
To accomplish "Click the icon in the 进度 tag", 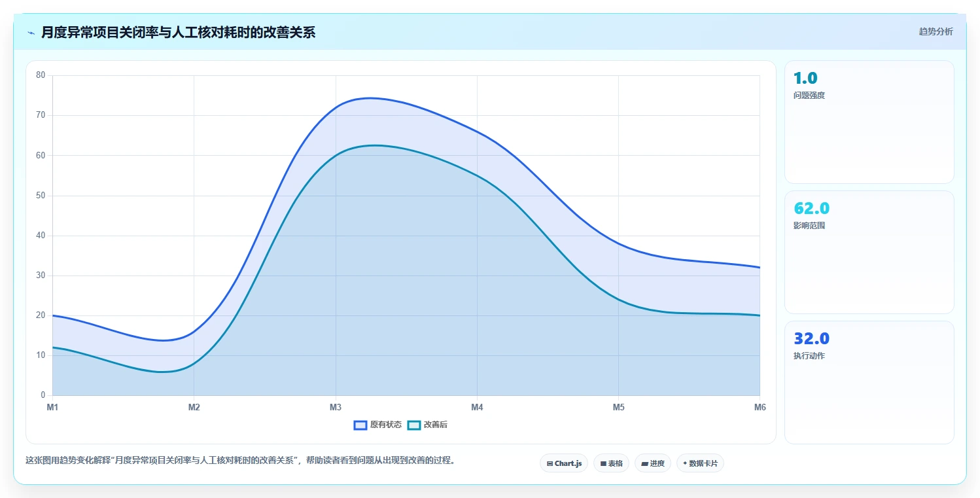I will click(644, 463).
